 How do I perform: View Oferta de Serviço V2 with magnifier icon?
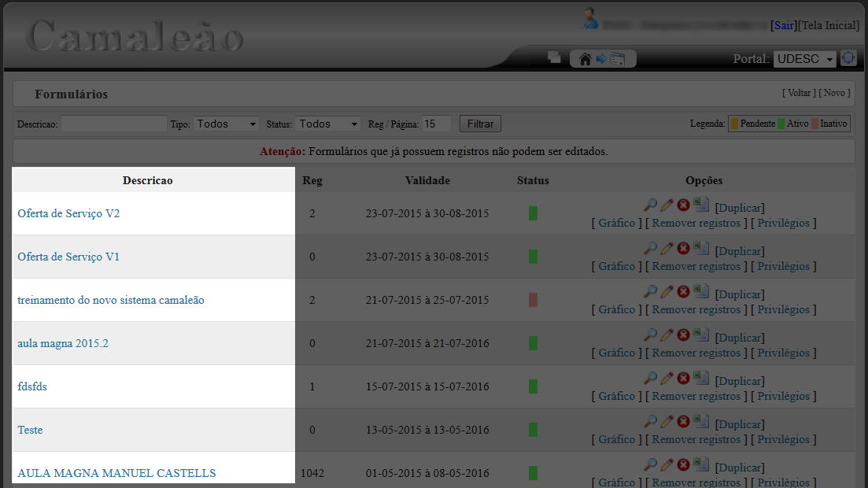pyautogui.click(x=651, y=205)
